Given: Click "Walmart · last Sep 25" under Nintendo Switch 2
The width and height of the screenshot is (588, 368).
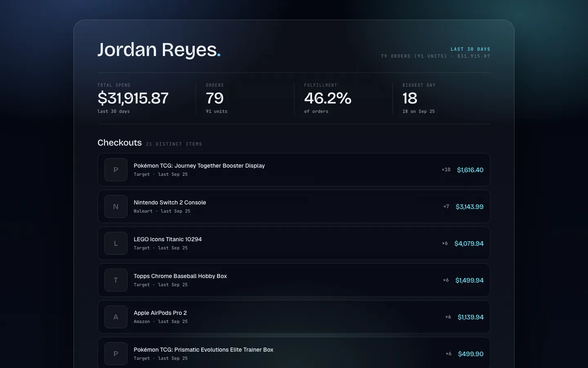Looking at the screenshot, I should [x=162, y=211].
